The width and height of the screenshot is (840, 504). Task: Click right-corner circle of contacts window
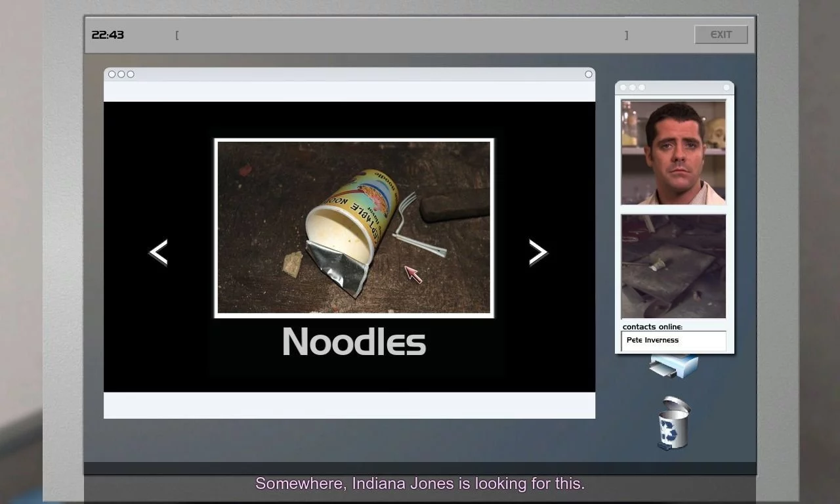pyautogui.click(x=726, y=87)
